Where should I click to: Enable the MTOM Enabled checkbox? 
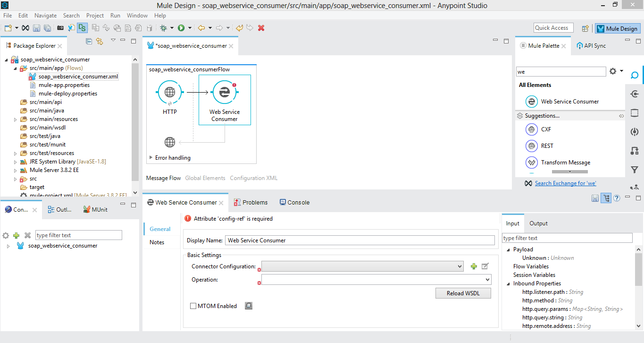click(x=193, y=306)
